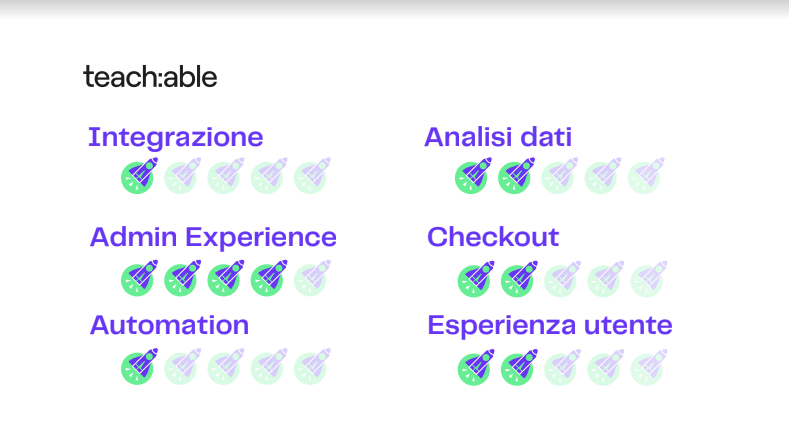This screenshot has height=444, width=789.
Task: Click the first rocket under Admin Experience
Action: pos(139,277)
